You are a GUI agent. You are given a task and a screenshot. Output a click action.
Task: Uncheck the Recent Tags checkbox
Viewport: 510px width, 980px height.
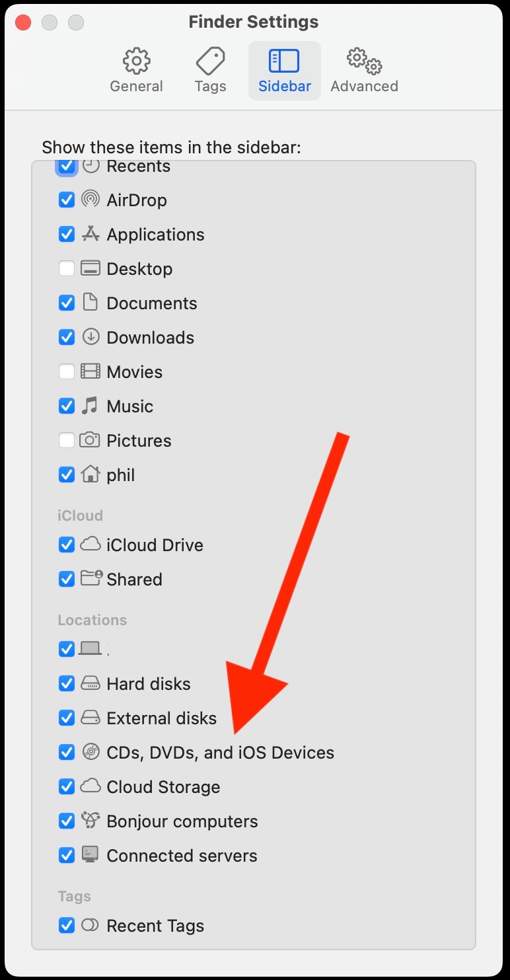pos(67,925)
